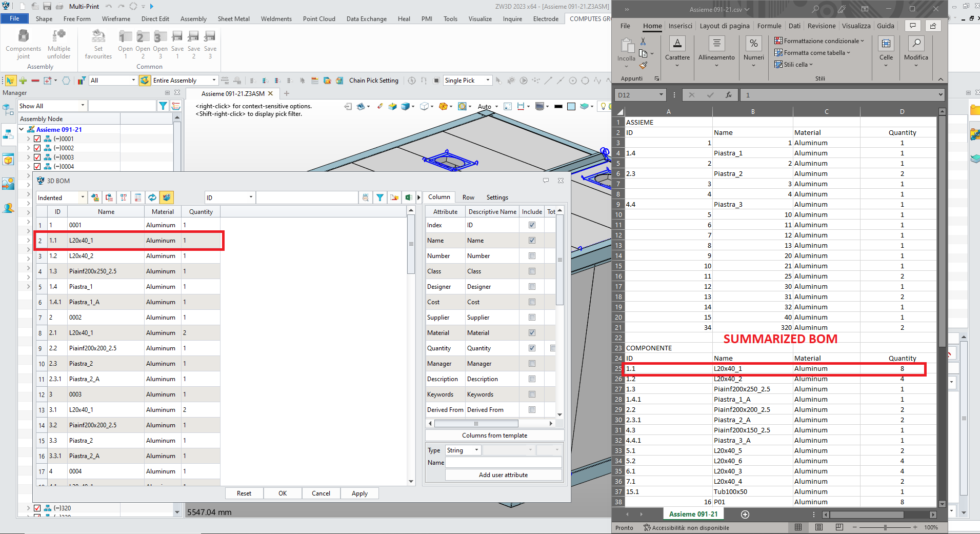Click the refresh BOM icon in 3D BOM toolbar
This screenshot has height=534, width=980.
(152, 197)
